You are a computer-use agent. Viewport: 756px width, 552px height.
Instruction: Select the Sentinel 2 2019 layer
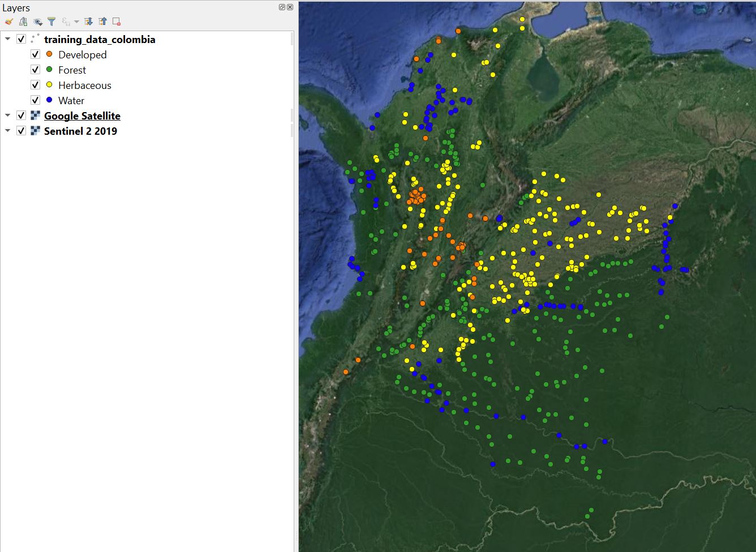tap(80, 131)
